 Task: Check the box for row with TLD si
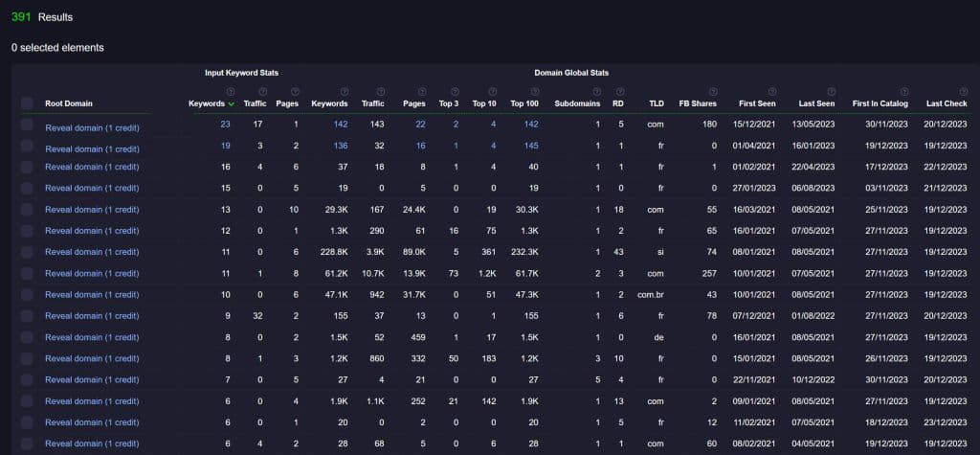[x=27, y=252]
